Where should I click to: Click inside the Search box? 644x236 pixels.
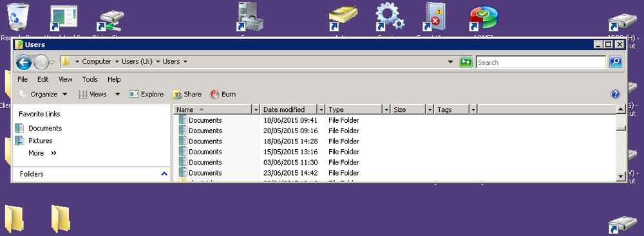coord(541,62)
